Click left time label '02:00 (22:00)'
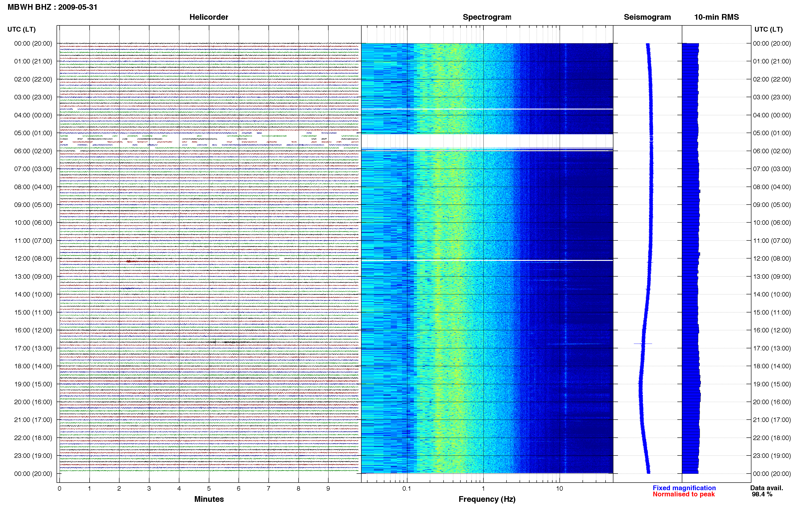This screenshot has width=812, height=508. [x=33, y=79]
